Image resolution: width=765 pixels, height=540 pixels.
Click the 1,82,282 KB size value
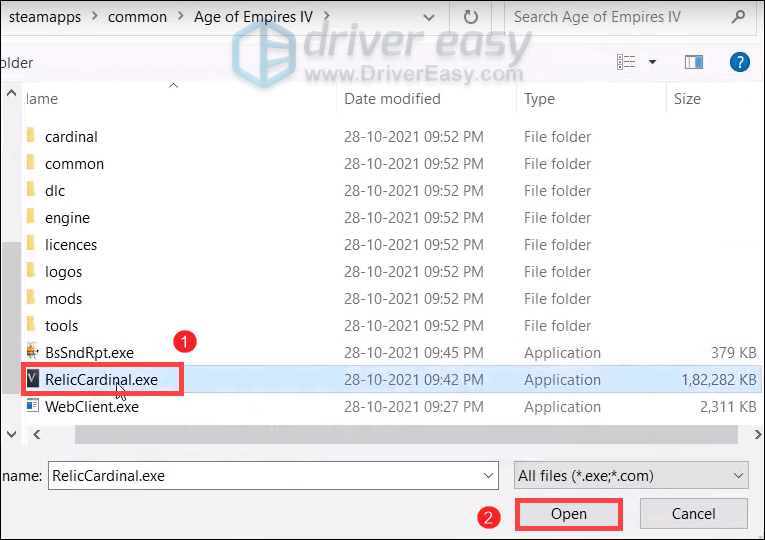[x=719, y=380]
